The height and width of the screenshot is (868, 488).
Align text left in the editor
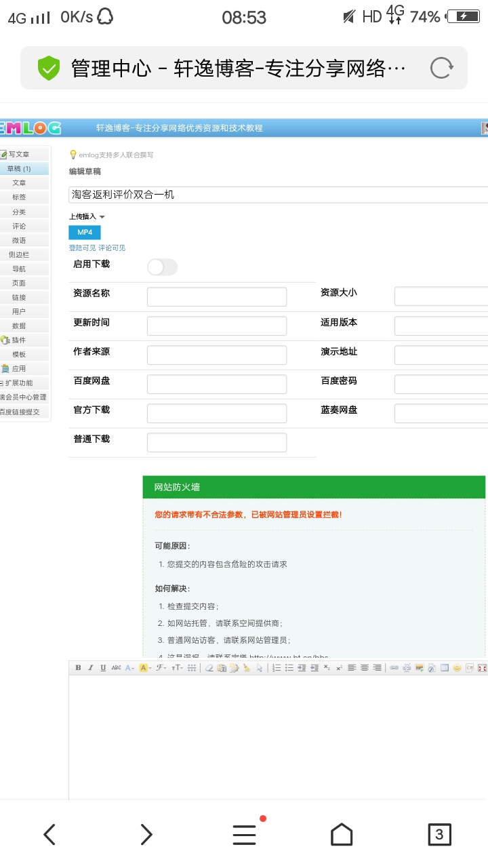[x=352, y=668]
